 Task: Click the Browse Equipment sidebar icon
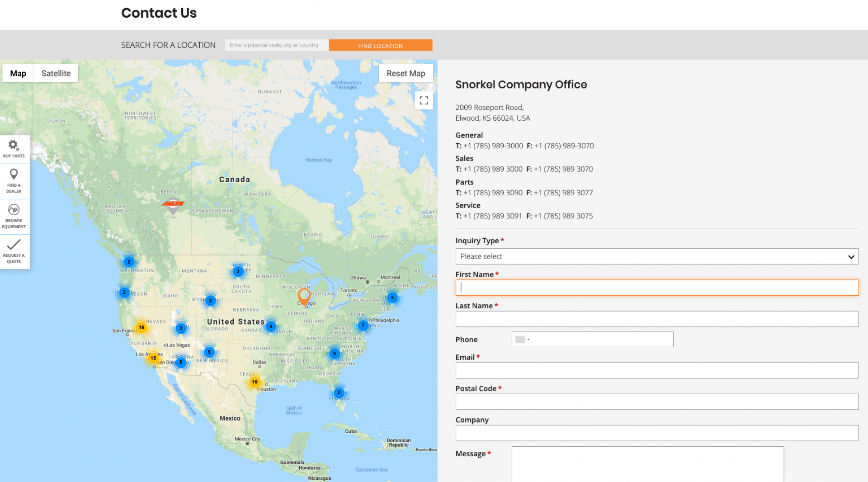pos(14,210)
